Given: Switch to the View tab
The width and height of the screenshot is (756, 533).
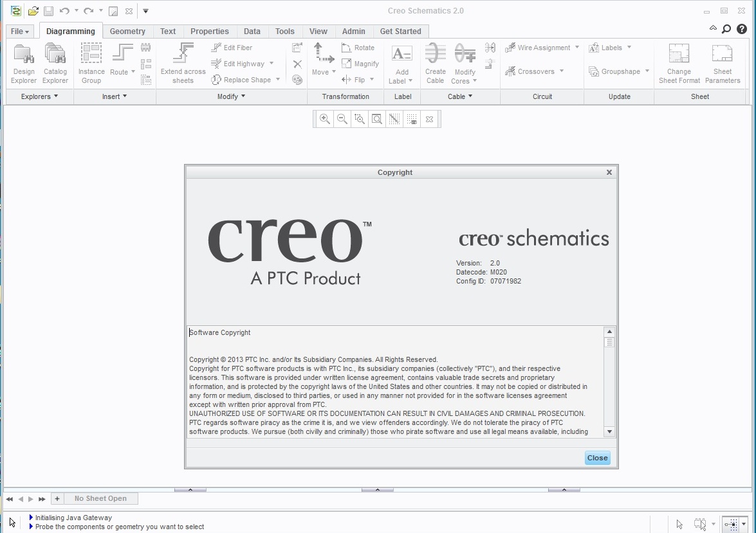Looking at the screenshot, I should click(x=318, y=32).
